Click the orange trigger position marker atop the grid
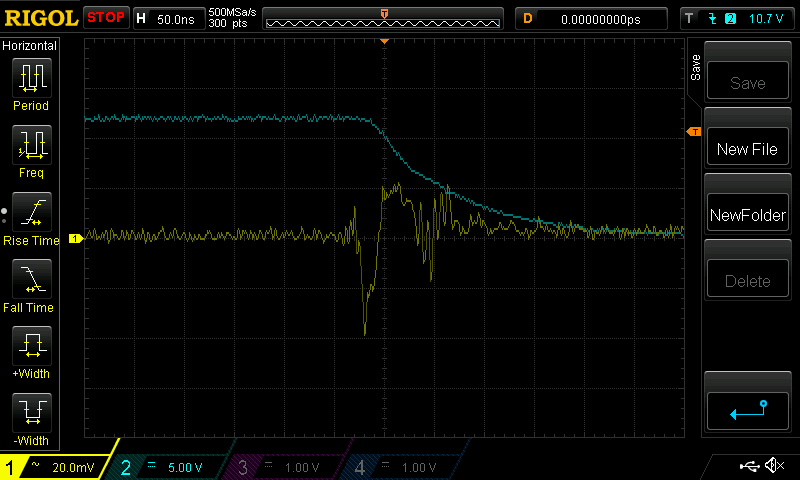 click(385, 41)
